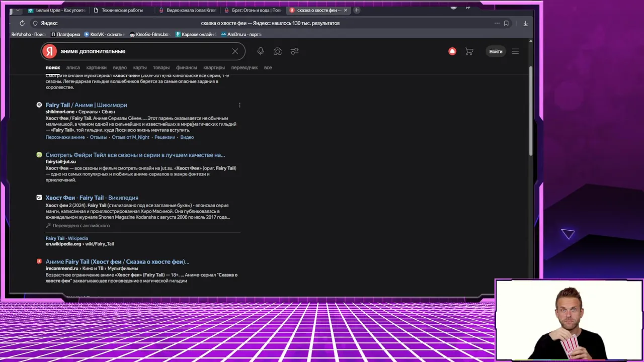Switch to the 'Белый Орёл' tab
The image size is (644, 362).
pos(57,10)
